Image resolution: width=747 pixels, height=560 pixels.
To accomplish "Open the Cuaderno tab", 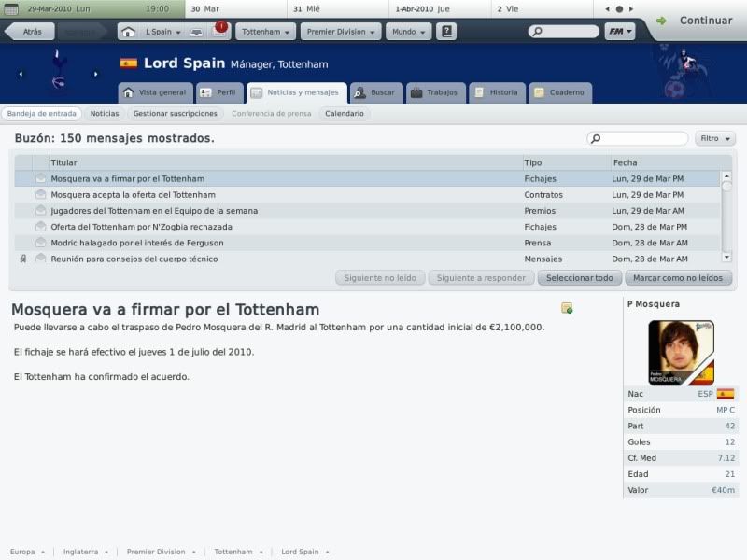I will point(560,92).
